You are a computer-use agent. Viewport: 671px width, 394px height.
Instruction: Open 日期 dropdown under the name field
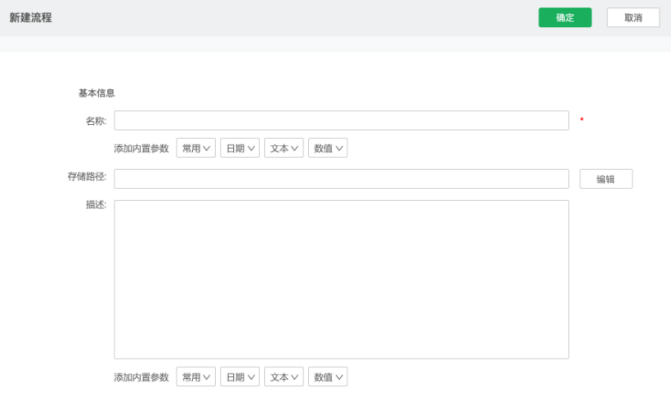[x=240, y=148]
